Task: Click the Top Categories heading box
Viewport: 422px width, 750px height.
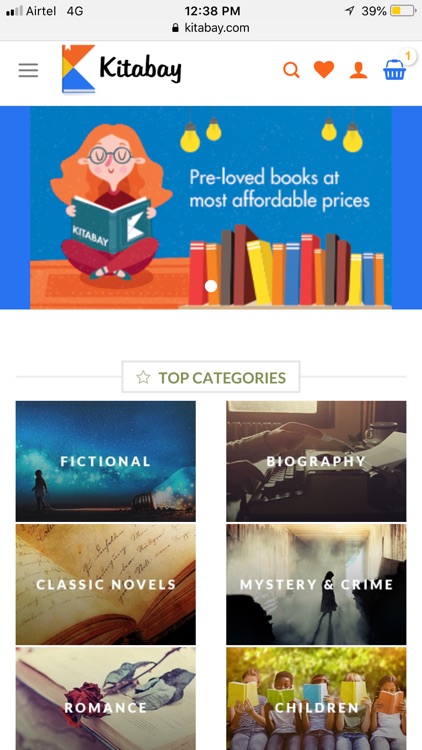Action: pyautogui.click(x=211, y=377)
